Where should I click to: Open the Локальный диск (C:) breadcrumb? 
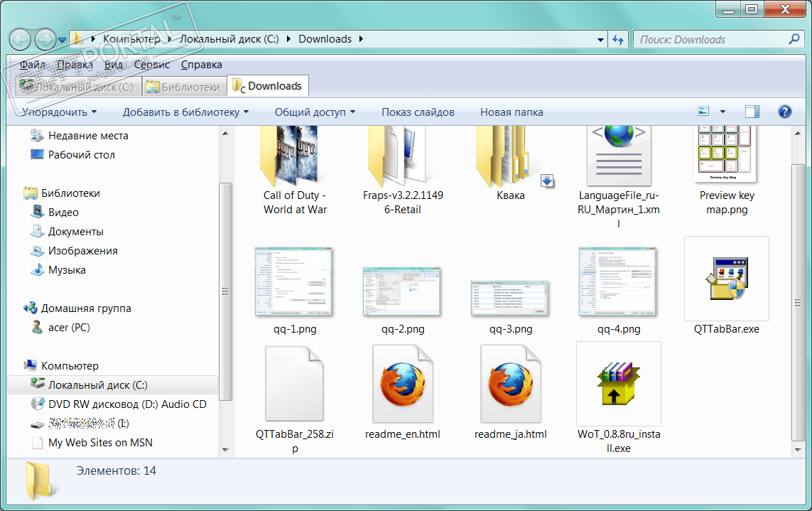(x=229, y=39)
